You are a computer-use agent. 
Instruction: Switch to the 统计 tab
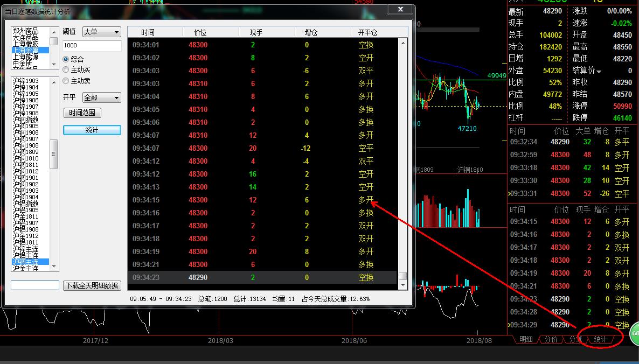click(x=600, y=339)
